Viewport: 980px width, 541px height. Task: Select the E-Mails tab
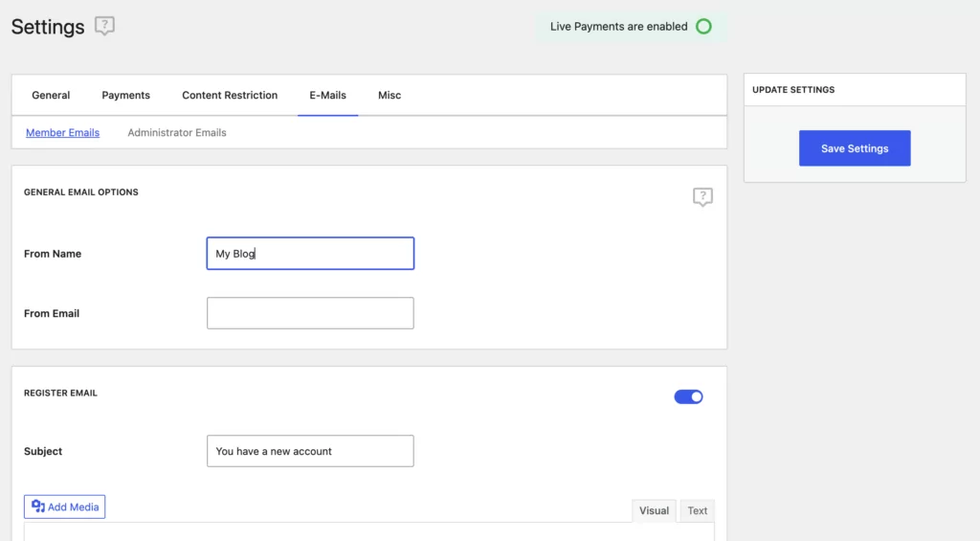pyautogui.click(x=327, y=95)
